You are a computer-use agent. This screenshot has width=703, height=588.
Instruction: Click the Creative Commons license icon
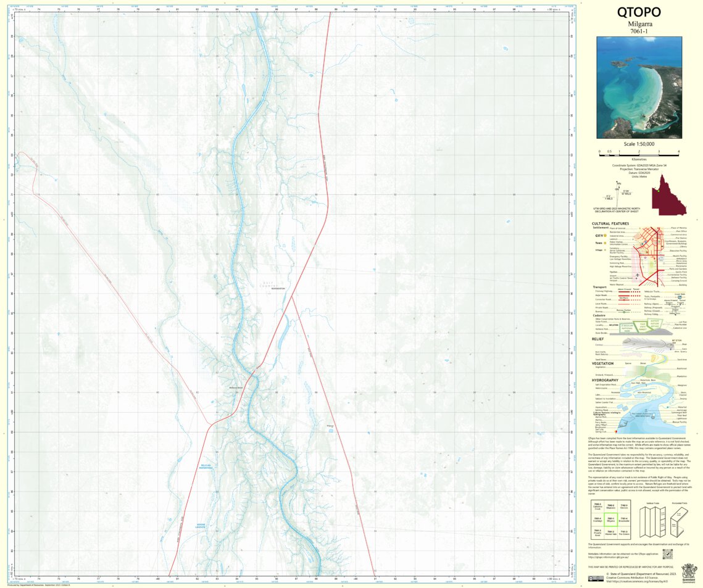(x=596, y=578)
